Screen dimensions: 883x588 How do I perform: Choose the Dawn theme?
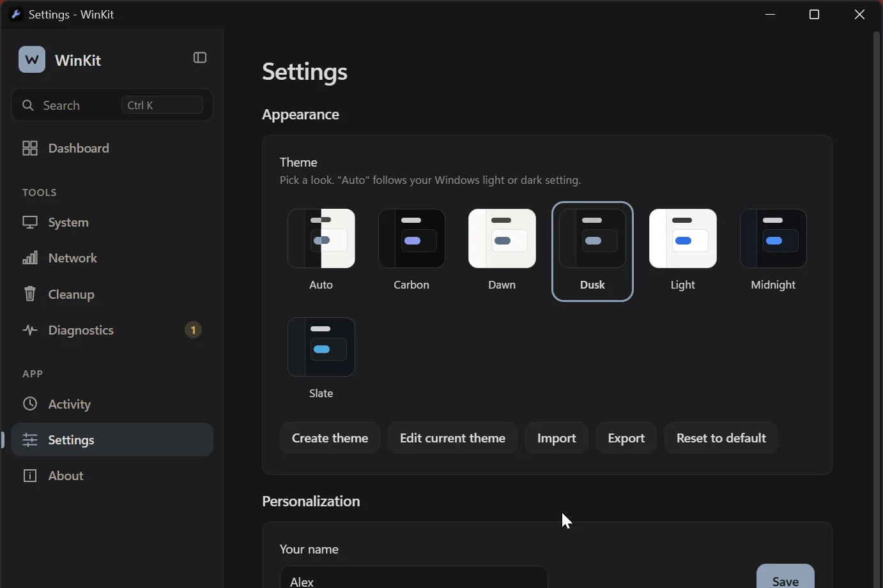point(502,252)
